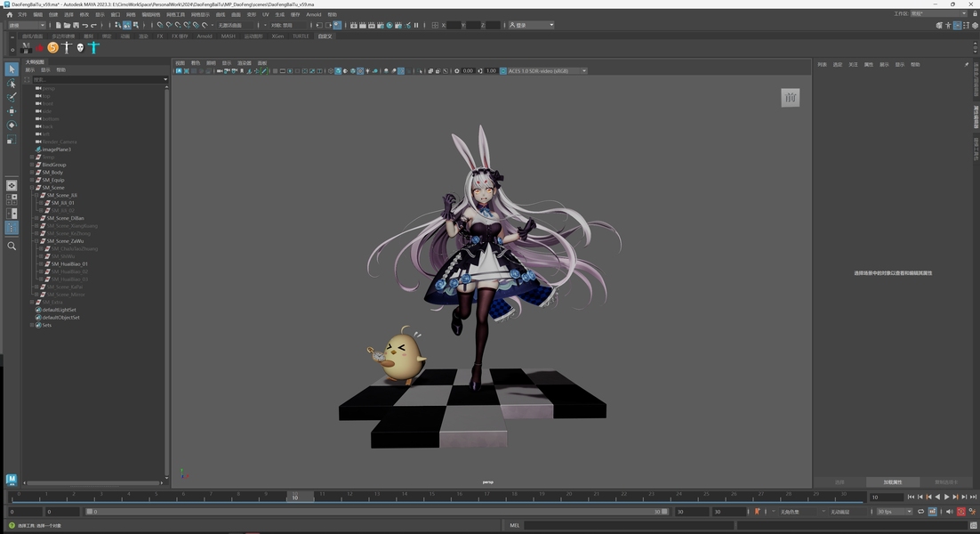Open the UV menu
Image resolution: width=980 pixels, height=534 pixels.
(265, 14)
